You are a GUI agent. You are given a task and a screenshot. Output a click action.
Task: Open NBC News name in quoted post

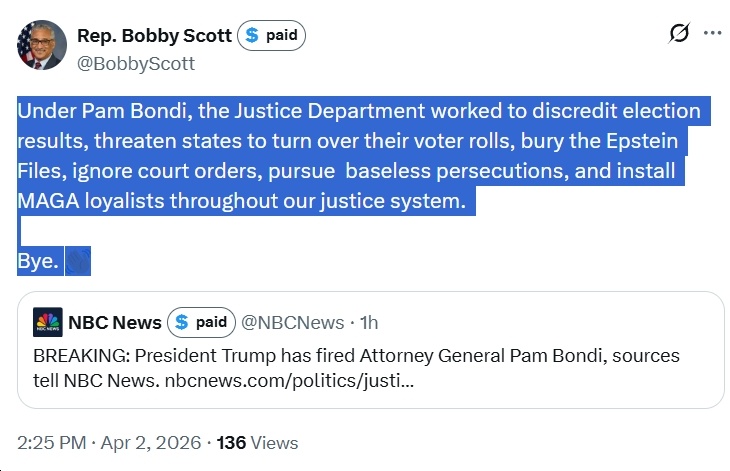click(114, 322)
